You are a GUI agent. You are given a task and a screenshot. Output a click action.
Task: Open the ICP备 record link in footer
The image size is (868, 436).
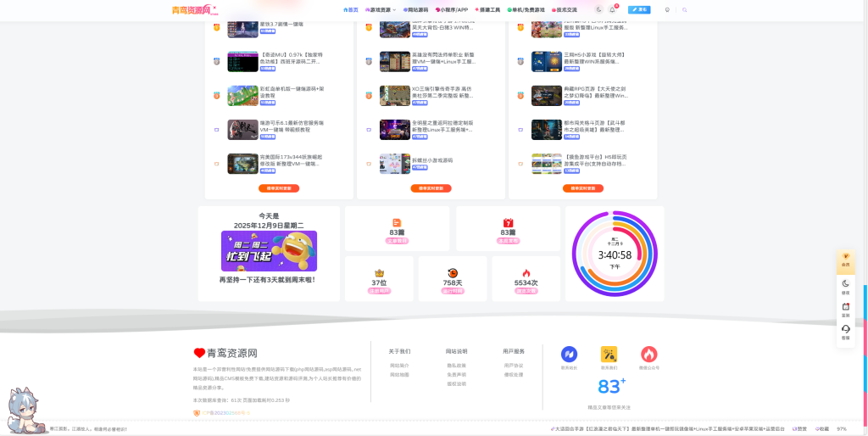coord(225,413)
